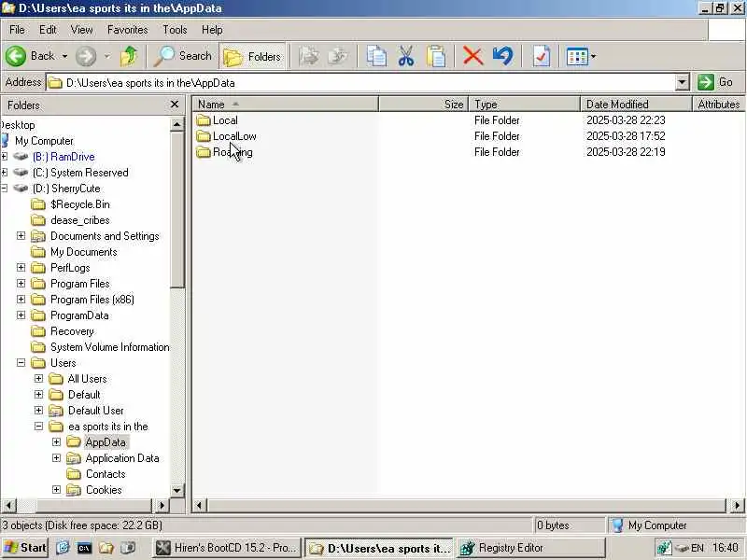Click the Copy toolbar icon
This screenshot has height=560, width=747.
[x=376, y=56]
